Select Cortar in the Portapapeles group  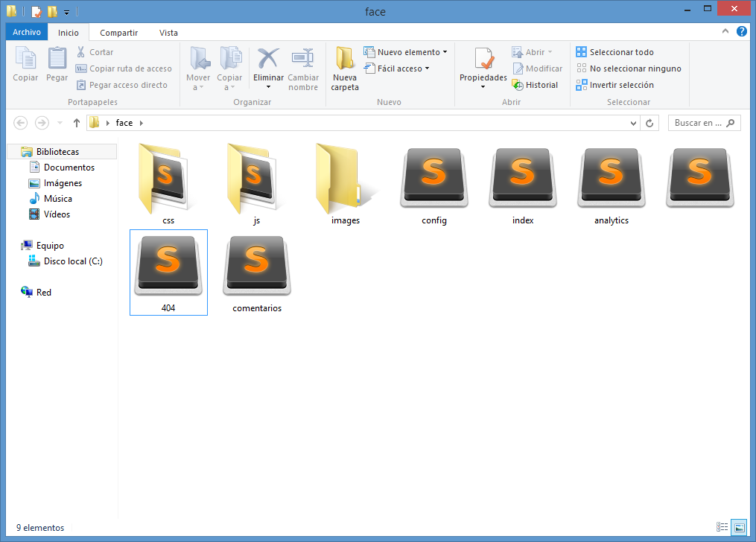95,52
